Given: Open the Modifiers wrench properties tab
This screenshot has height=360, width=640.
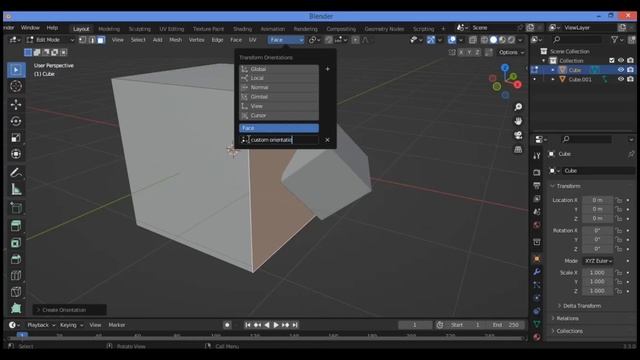Looking at the screenshot, I should tap(537, 271).
